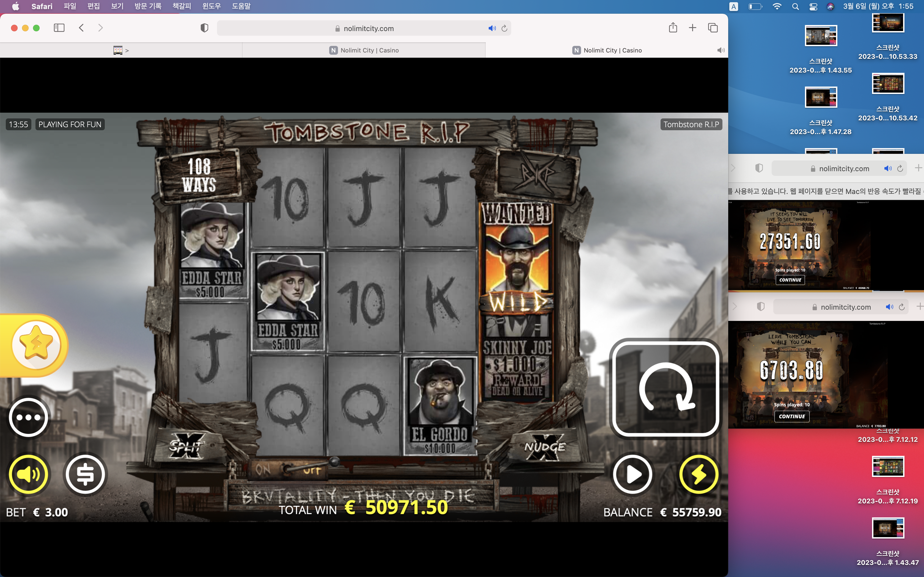This screenshot has height=577, width=924.
Task: Click the CONTINUE button under 27351.60
Action: (790, 280)
